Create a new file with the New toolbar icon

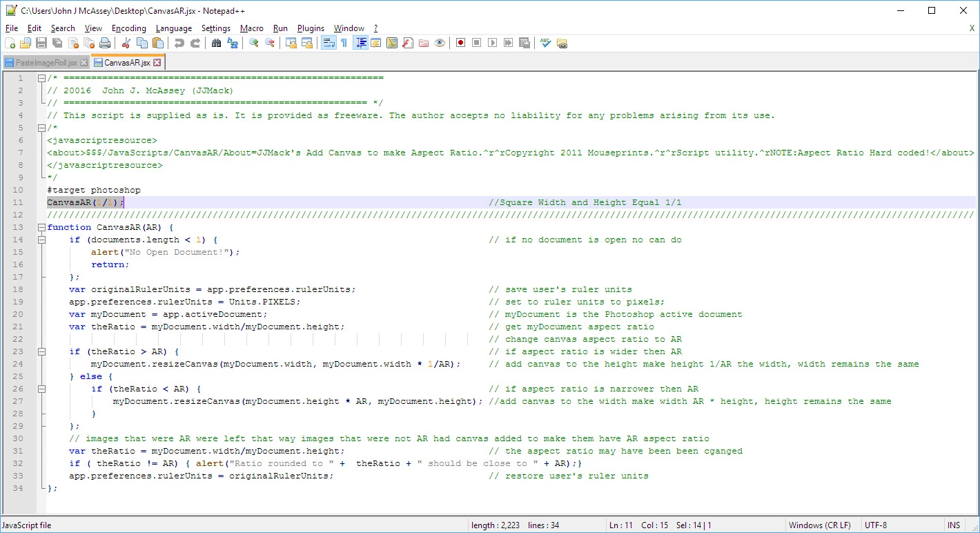click(x=10, y=43)
